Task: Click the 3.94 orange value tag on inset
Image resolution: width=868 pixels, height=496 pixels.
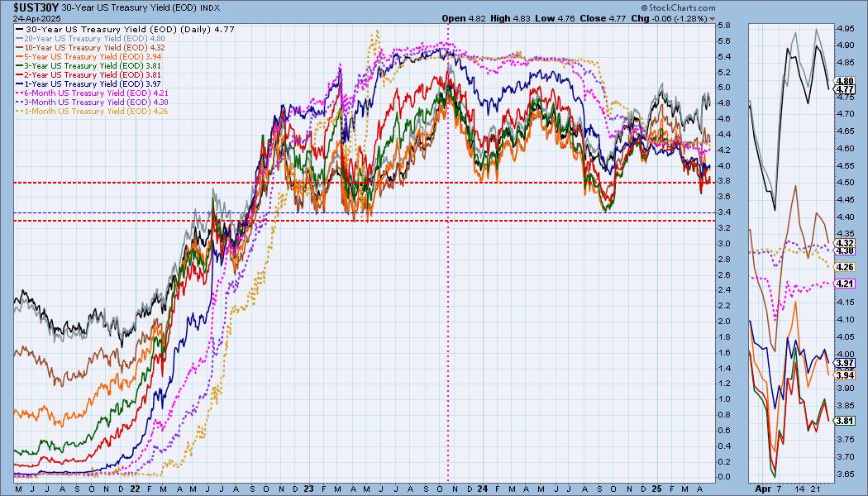Action: 846,375
